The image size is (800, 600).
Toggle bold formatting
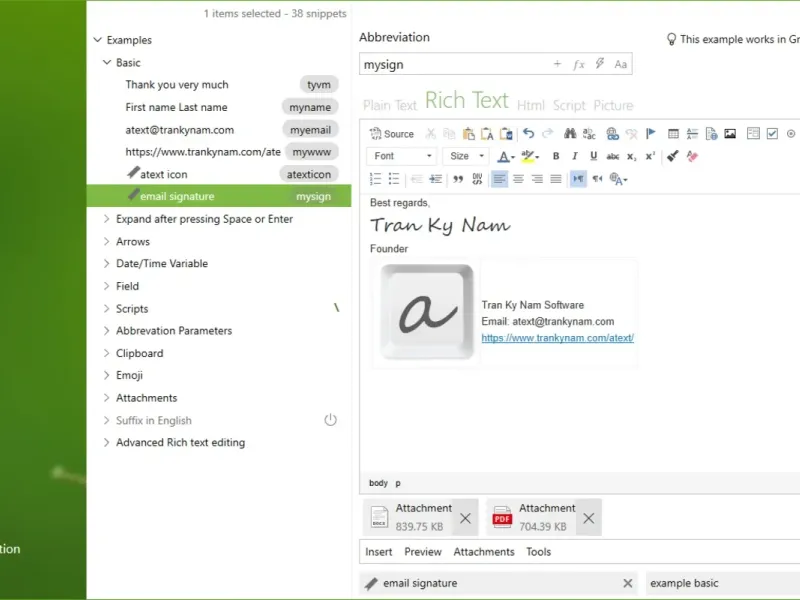[556, 156]
